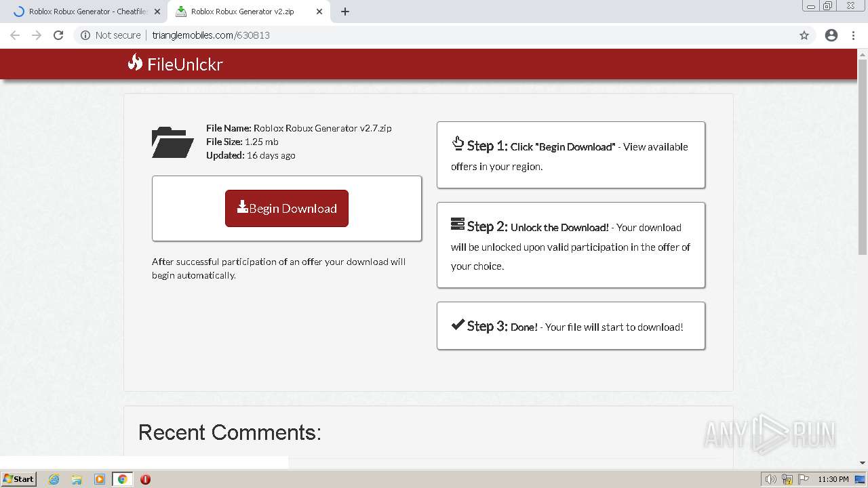Click the file name Roblox Robux Generator v2.7.zip
868x488 pixels.
pos(322,128)
